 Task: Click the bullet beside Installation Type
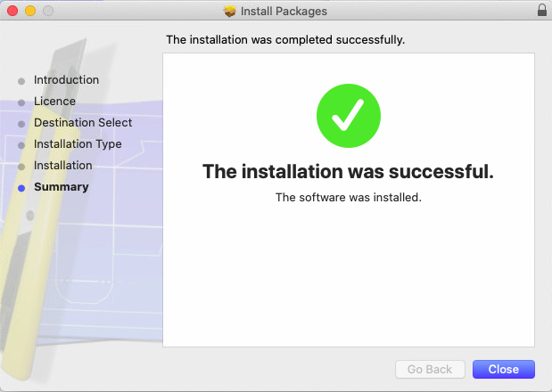coord(21,145)
